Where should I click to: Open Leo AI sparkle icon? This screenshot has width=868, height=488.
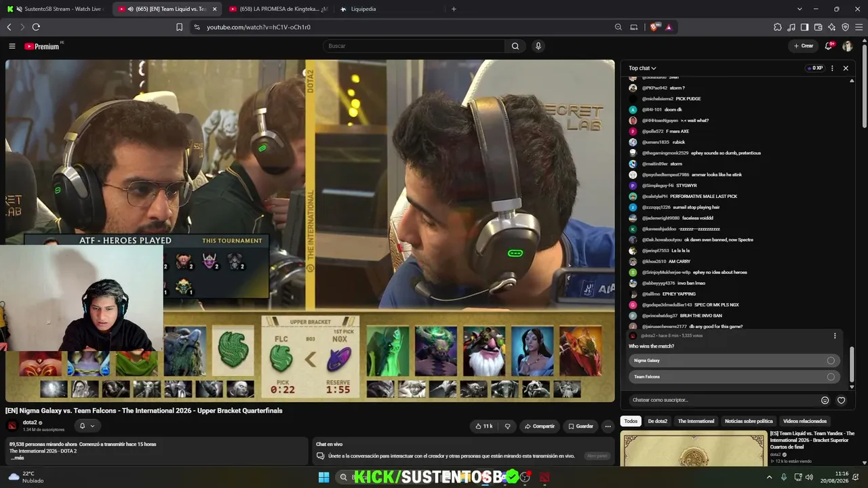point(832,27)
